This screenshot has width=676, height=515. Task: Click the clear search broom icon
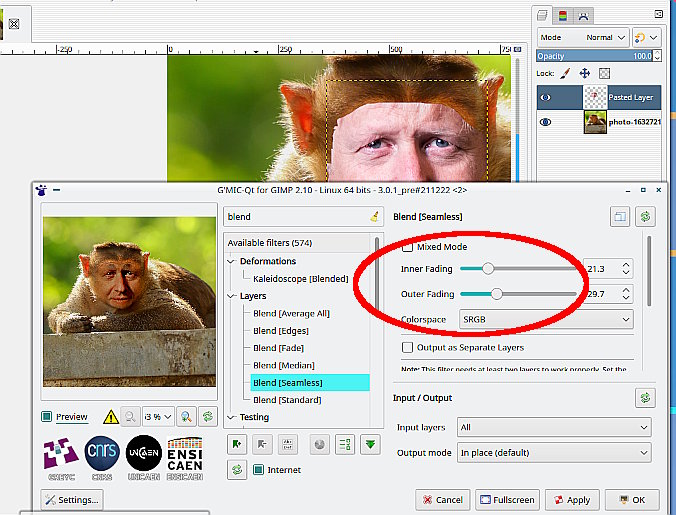[x=374, y=215]
